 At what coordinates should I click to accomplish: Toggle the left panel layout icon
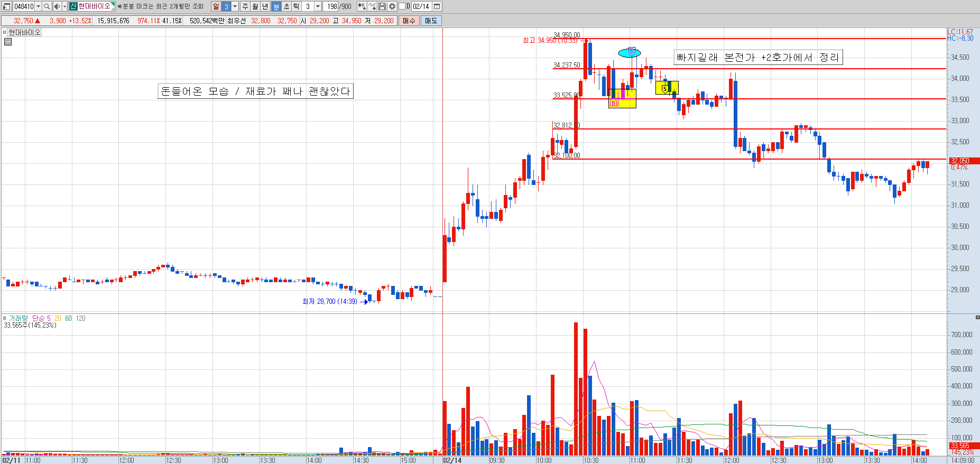click(6, 6)
